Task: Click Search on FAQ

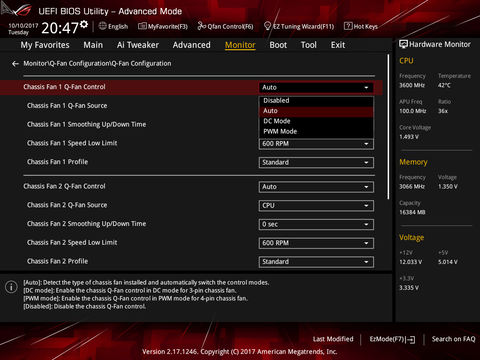Action: (x=453, y=339)
